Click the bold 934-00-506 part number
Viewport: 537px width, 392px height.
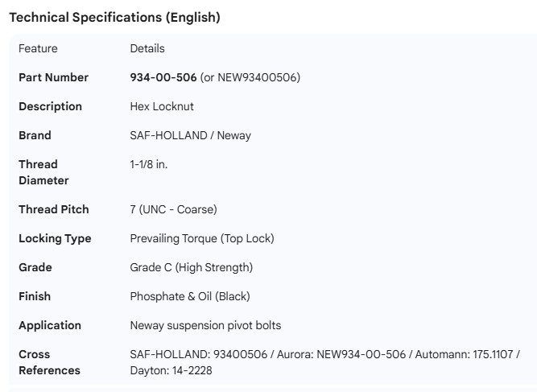[x=163, y=77]
